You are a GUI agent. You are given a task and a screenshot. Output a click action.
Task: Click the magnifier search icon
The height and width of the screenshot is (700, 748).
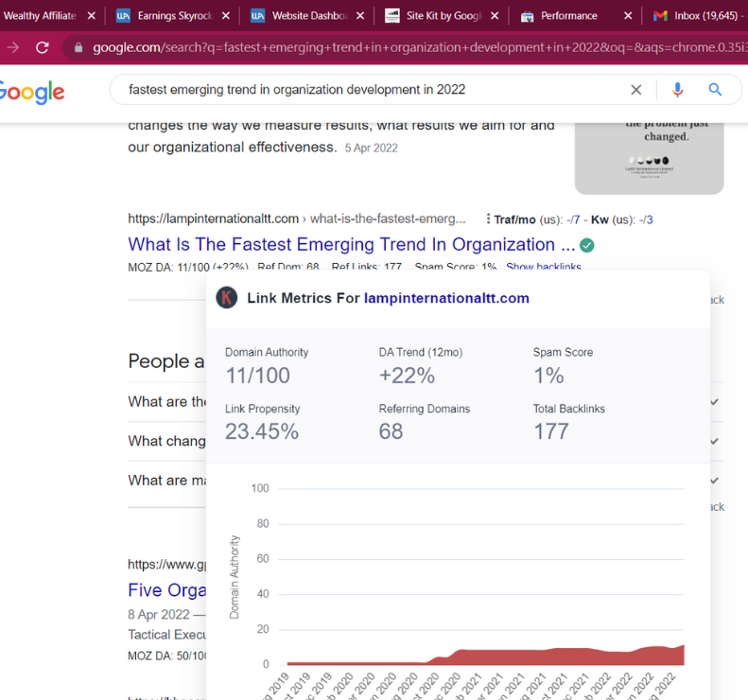pos(715,90)
